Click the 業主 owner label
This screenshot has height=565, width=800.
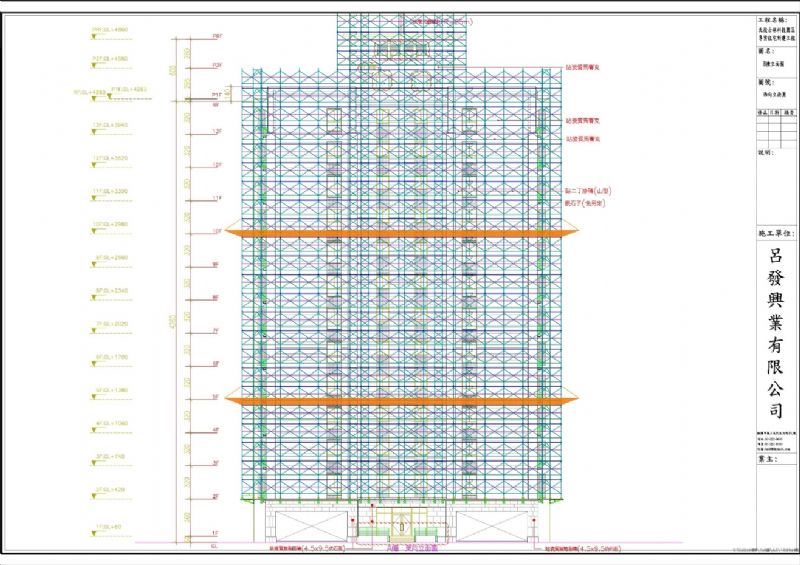[x=768, y=461]
